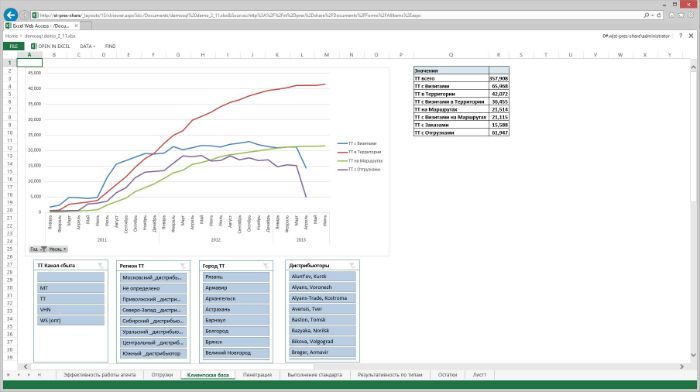Click row 1 header

point(9,63)
